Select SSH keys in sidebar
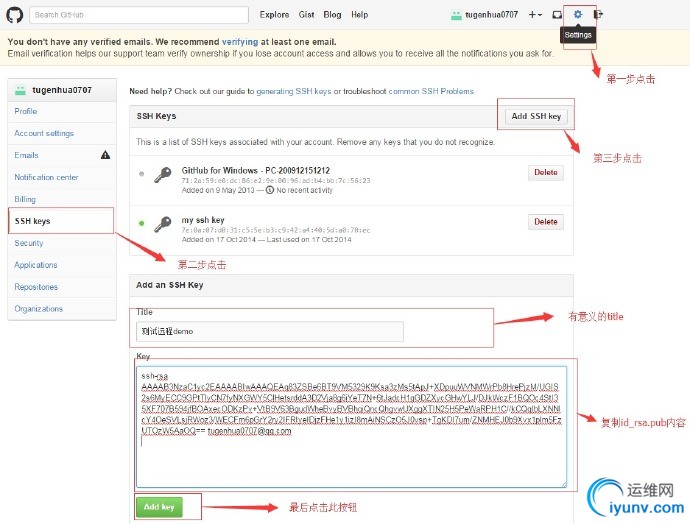690x524 pixels. [x=61, y=221]
